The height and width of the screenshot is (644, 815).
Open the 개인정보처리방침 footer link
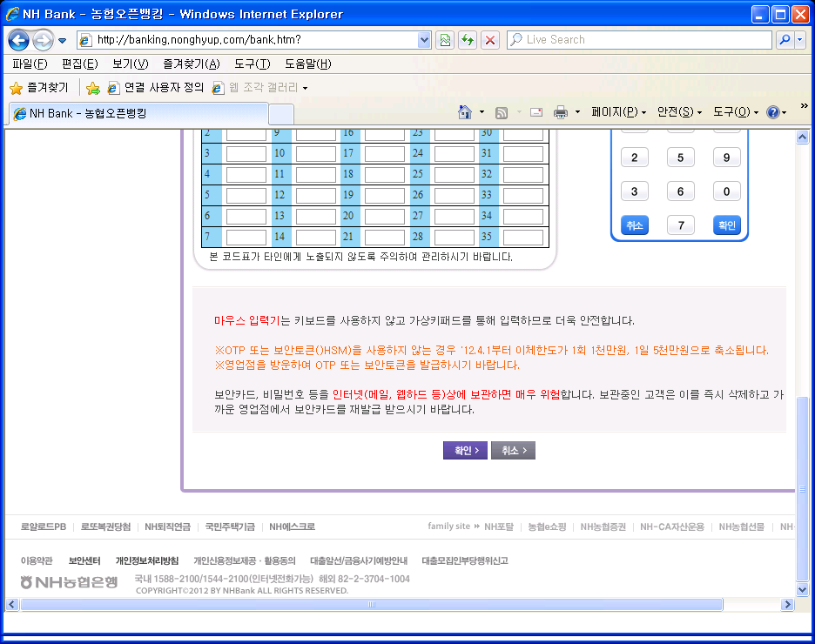coord(147,560)
